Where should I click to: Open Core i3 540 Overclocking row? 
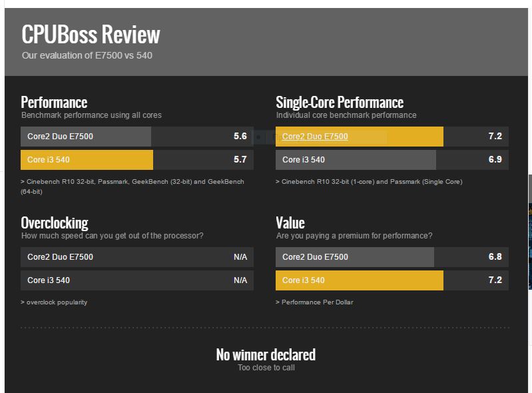tap(137, 280)
